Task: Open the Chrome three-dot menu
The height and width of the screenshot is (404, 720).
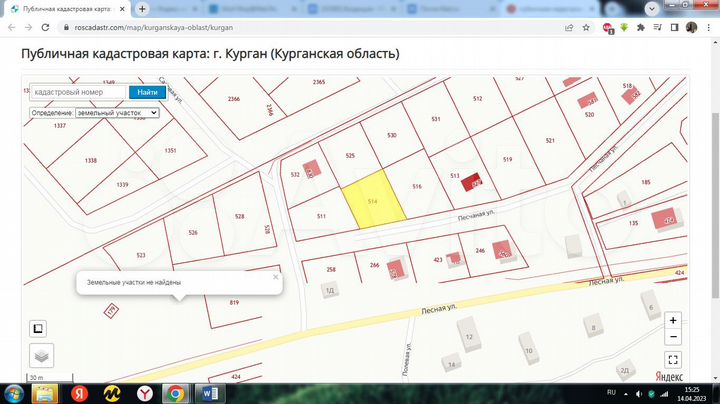Action: click(x=708, y=28)
